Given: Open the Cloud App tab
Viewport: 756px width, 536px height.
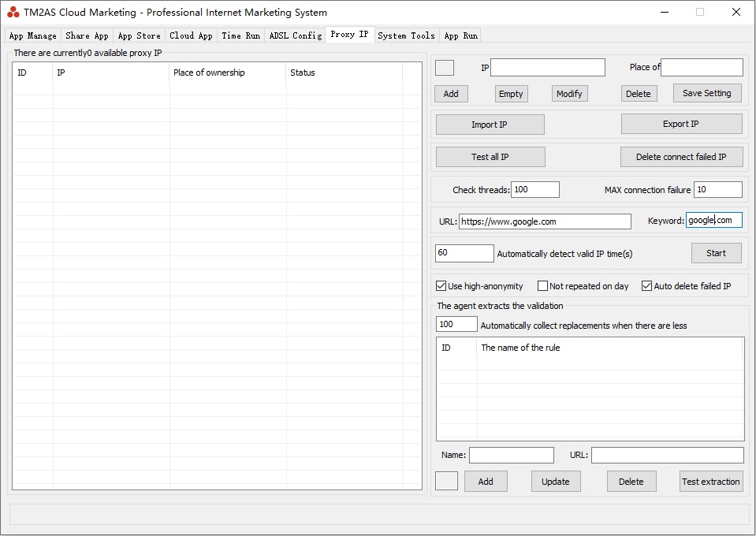Looking at the screenshot, I should coord(191,35).
